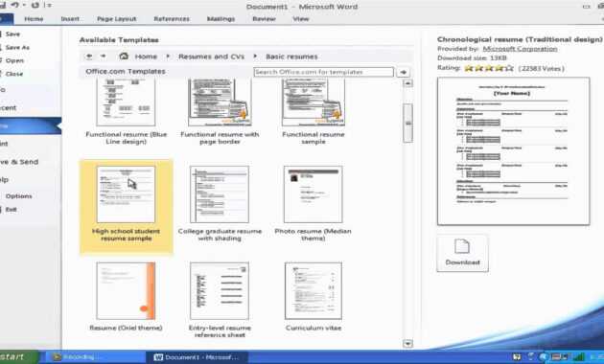
Task: Open the Mailings tab
Action: click(x=221, y=19)
